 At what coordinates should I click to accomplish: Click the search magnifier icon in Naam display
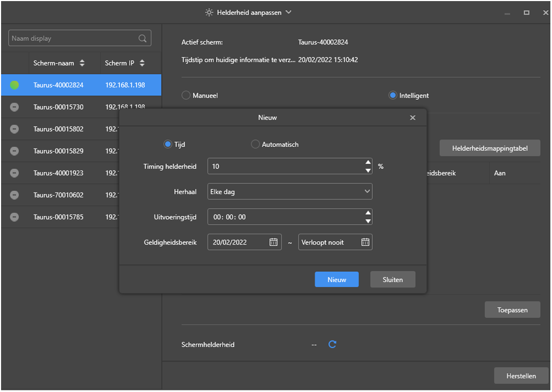(142, 39)
